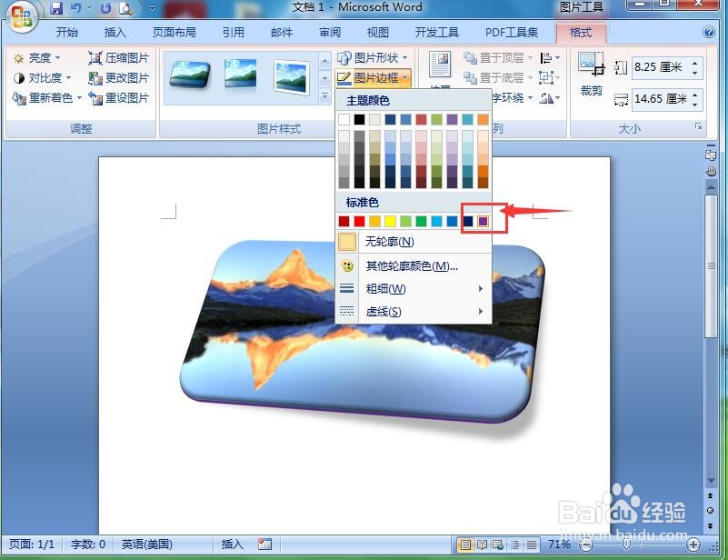The image size is (728, 560).
Task: Expand 虚线 dashes submenu
Action: point(414,312)
